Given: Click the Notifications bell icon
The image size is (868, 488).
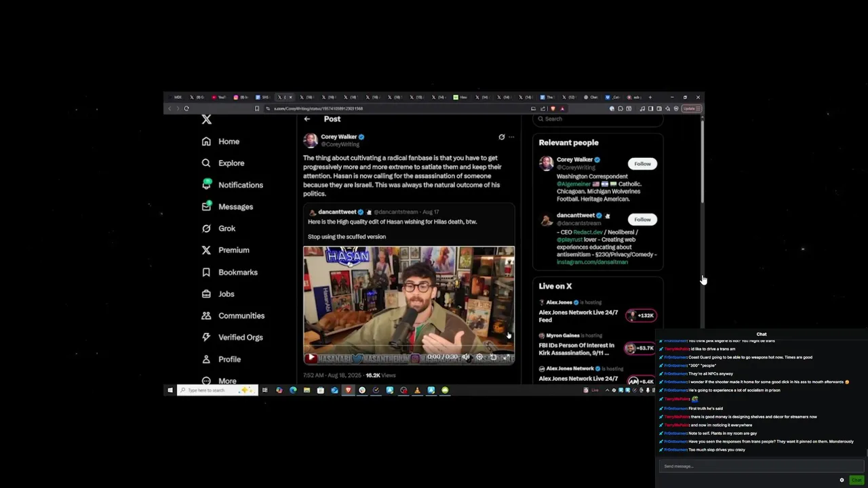Looking at the screenshot, I should pyautogui.click(x=206, y=184).
